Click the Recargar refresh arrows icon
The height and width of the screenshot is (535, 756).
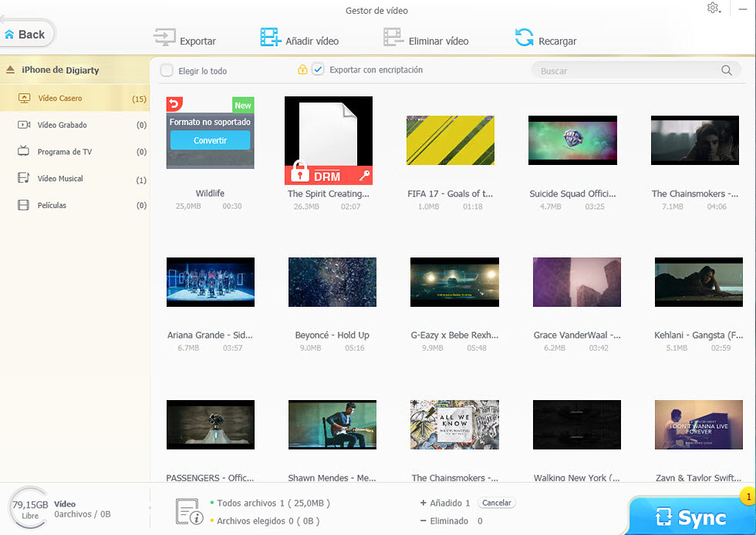(524, 37)
